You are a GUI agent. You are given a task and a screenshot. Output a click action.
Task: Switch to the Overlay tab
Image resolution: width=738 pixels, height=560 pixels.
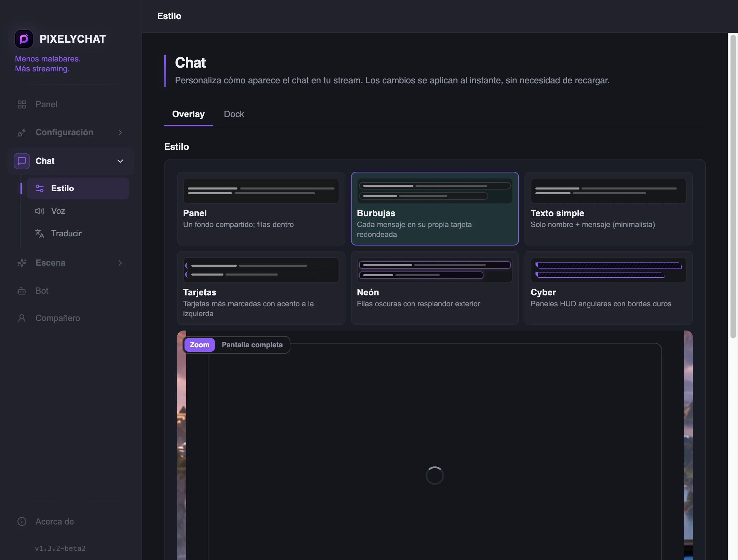[x=188, y=114]
